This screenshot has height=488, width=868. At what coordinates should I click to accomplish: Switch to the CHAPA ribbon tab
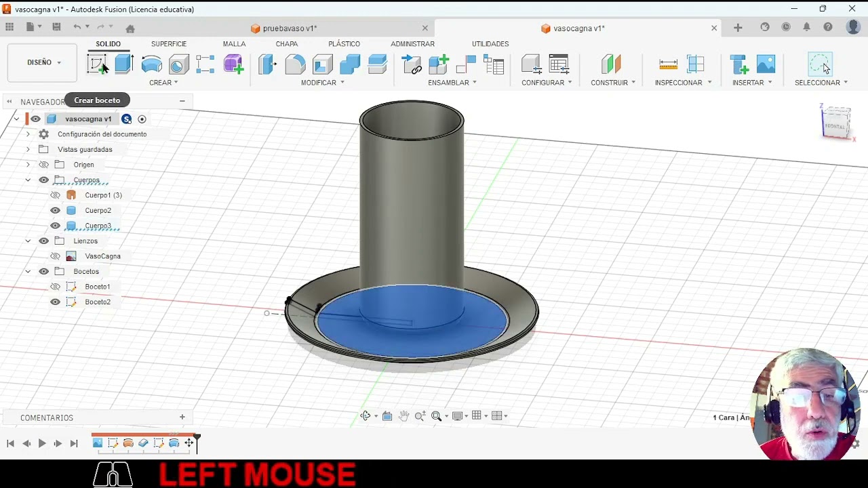coord(287,44)
